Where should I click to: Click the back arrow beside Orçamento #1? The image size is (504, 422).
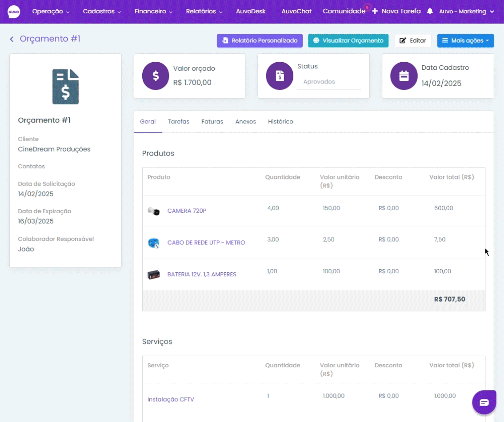12,39
